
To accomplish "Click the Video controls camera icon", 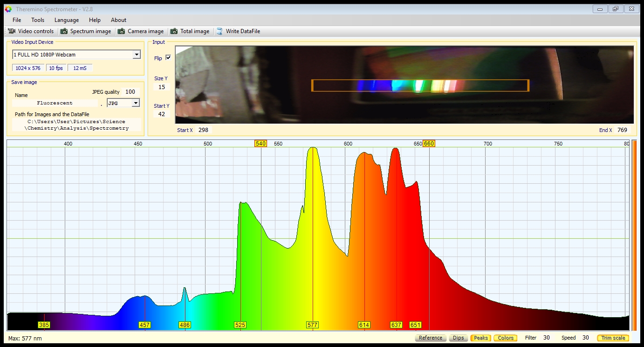I will click(12, 31).
